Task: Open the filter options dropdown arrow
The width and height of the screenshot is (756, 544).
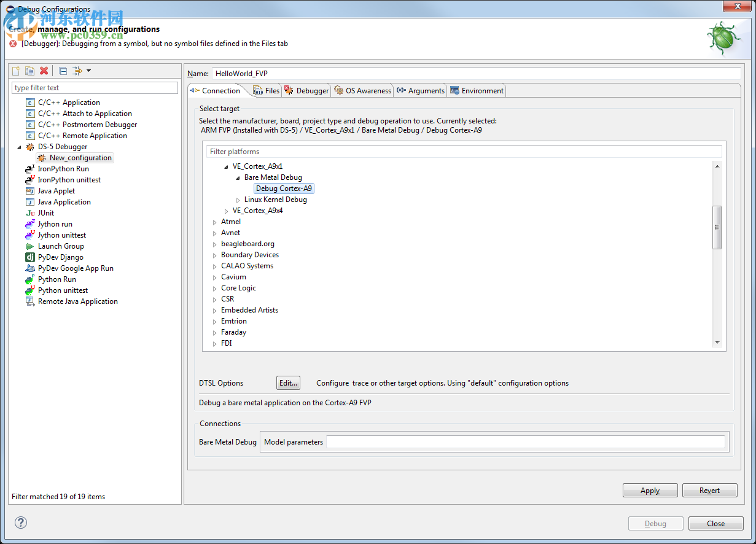Action: point(88,71)
